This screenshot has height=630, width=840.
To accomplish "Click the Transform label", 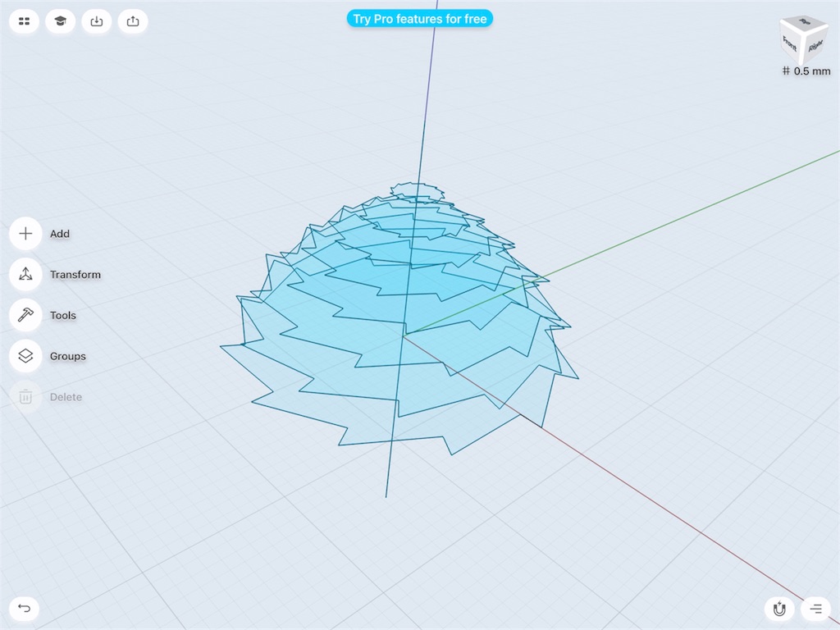I will (75, 274).
